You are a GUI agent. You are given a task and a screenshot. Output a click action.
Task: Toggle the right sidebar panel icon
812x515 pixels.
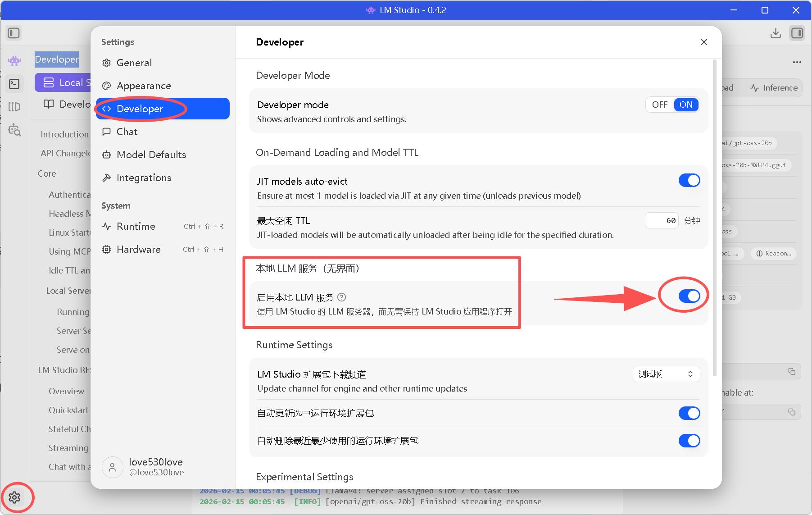(x=797, y=33)
